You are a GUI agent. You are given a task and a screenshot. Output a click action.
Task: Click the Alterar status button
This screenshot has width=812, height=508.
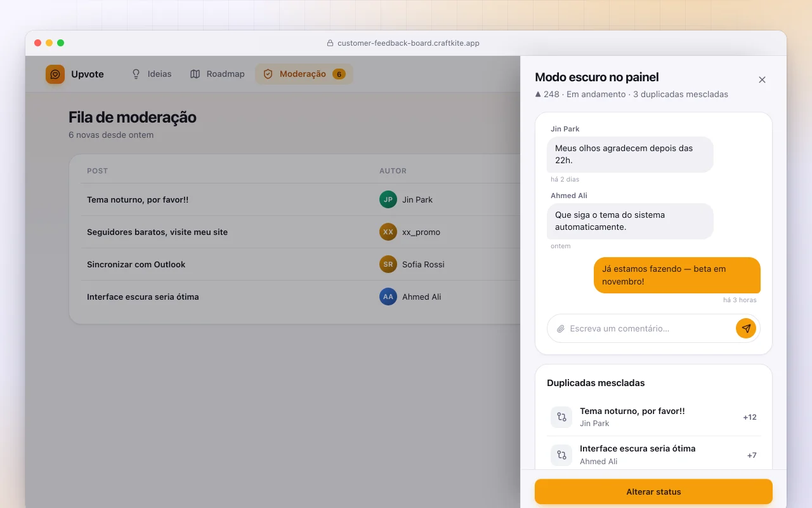pyautogui.click(x=653, y=491)
